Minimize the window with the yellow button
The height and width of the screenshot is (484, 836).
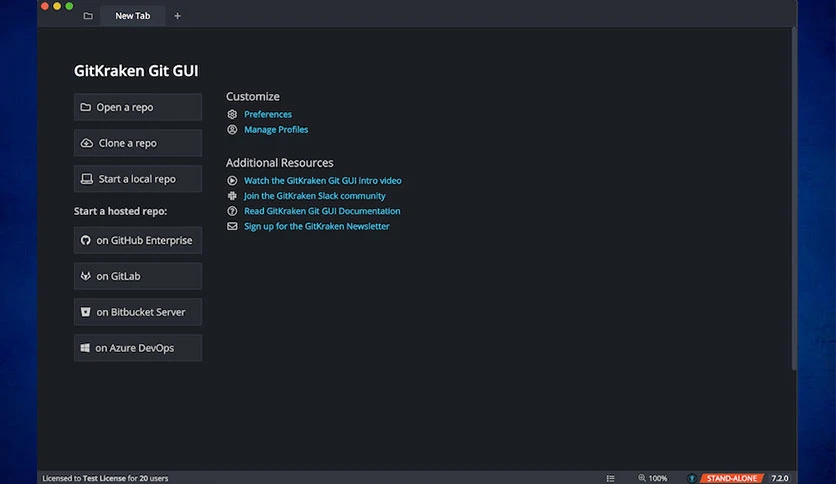point(57,6)
